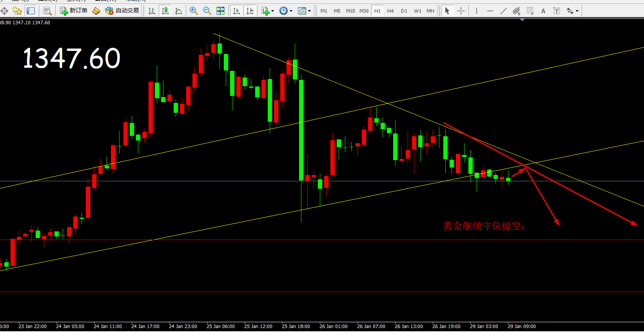Select the W1 timeframe

pos(418,11)
